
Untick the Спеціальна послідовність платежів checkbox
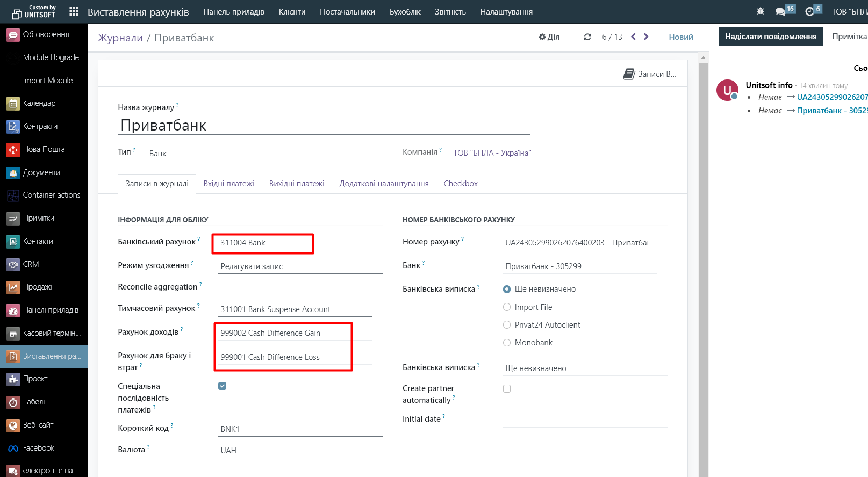click(223, 386)
